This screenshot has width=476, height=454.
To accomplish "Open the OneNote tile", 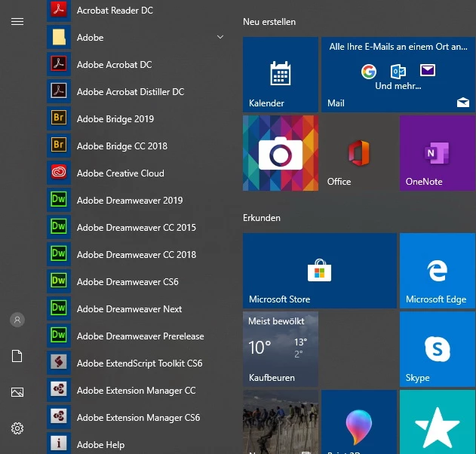I will click(438, 153).
